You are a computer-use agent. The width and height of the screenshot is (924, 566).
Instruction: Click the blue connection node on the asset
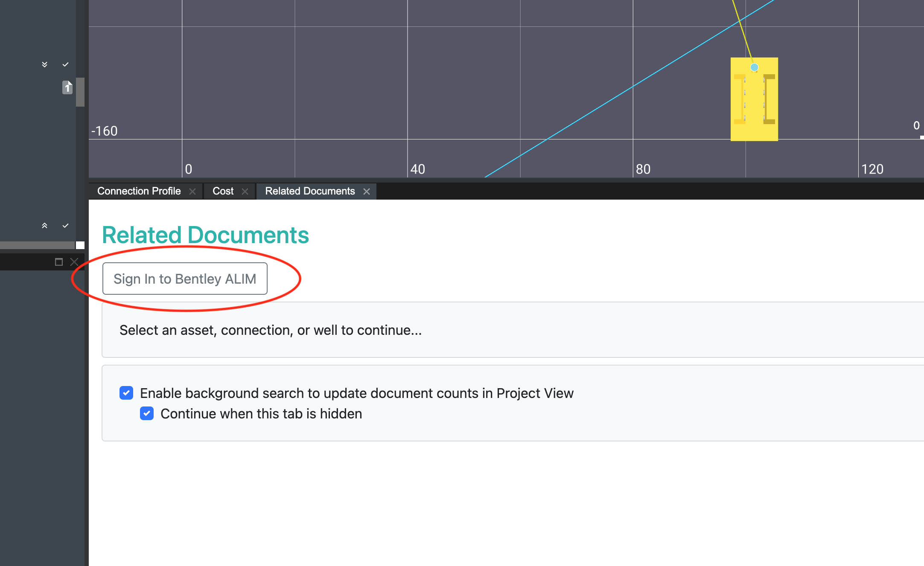(754, 67)
